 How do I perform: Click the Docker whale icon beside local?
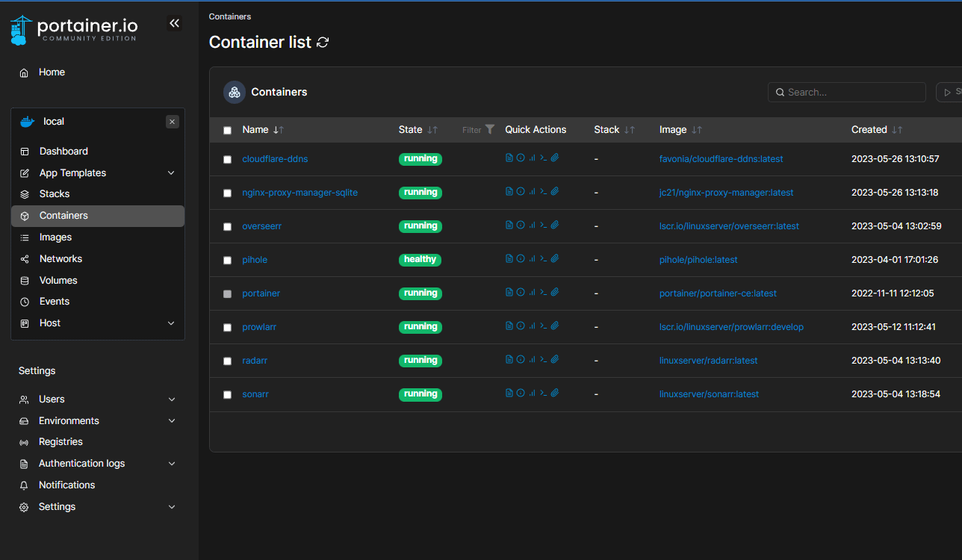pos(27,122)
